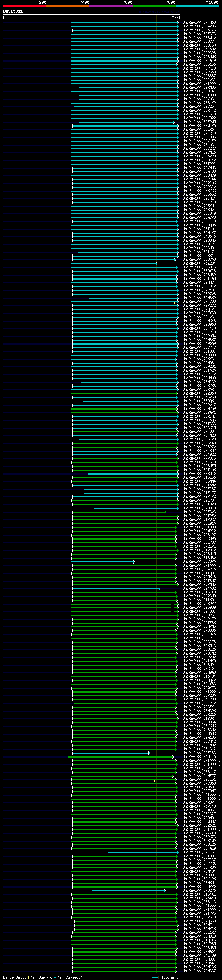The height and width of the screenshot is (980, 222).
Task: Select hit label UniRef100_B9FRW5
Action: (199, 122)
